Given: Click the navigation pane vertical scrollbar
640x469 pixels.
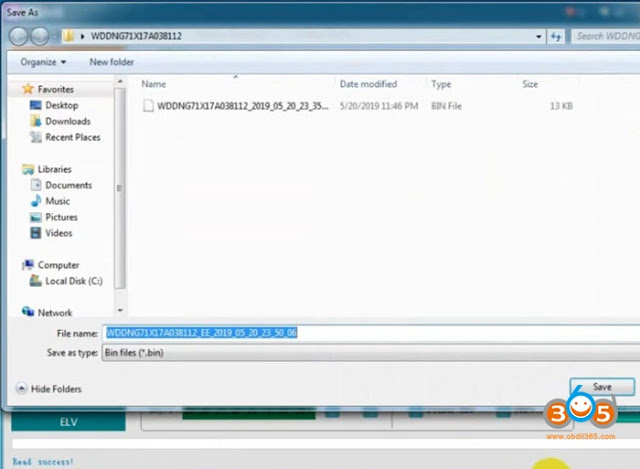Looking at the screenshot, I should 120,188.
